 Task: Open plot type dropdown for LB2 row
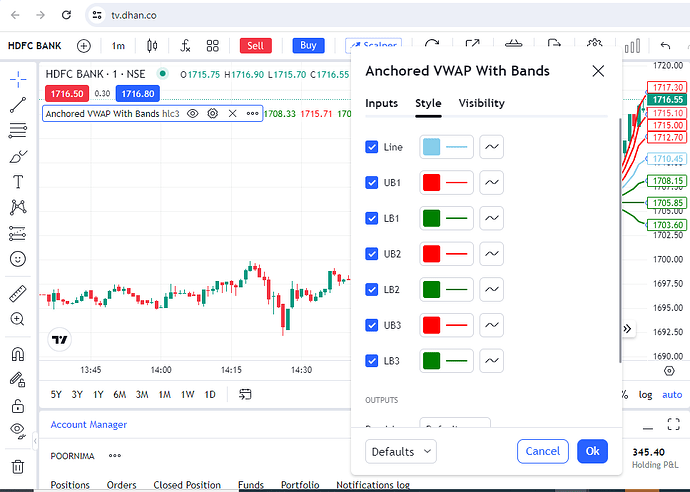click(492, 290)
